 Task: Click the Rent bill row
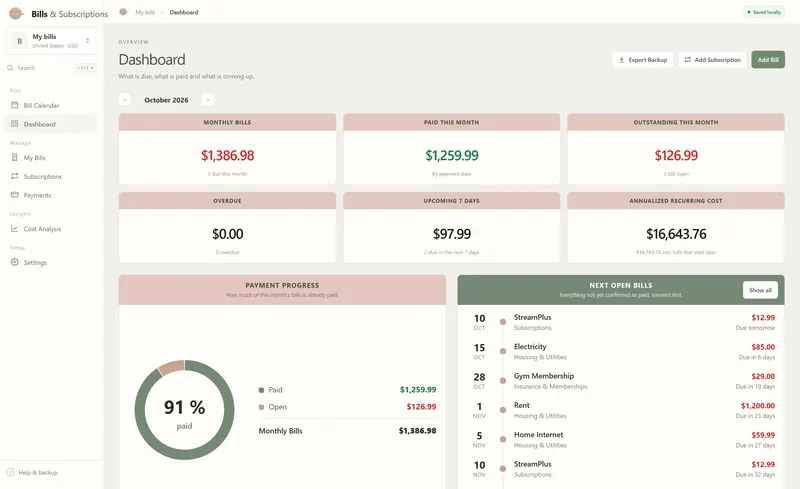[621, 410]
